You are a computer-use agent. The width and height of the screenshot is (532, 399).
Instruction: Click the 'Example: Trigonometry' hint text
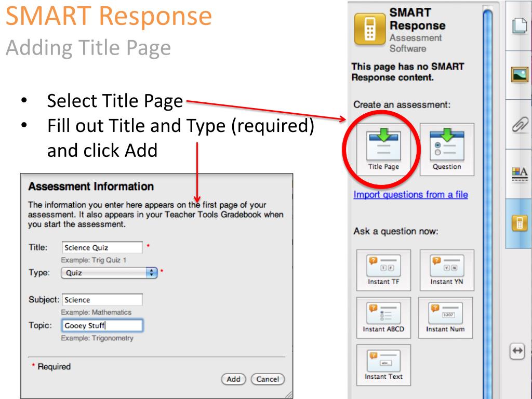pyautogui.click(x=97, y=338)
